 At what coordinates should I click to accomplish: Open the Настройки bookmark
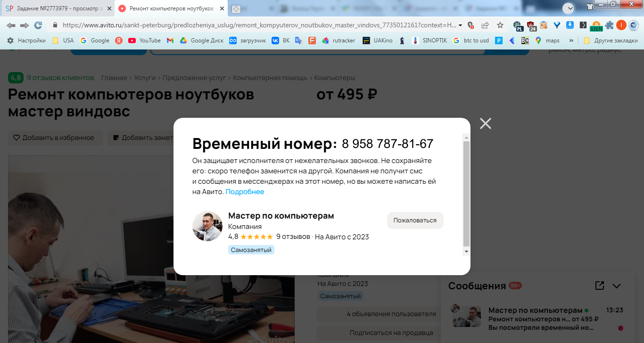26,41
